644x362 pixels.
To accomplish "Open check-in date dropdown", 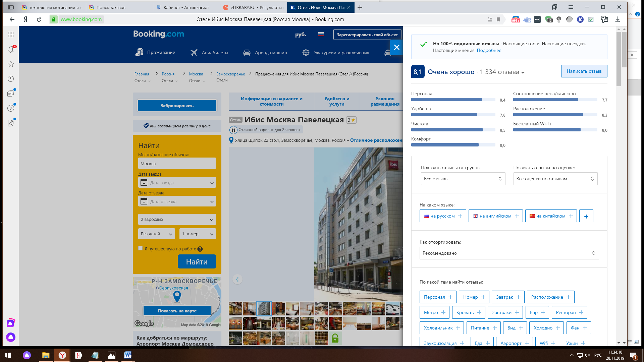I will tap(177, 183).
